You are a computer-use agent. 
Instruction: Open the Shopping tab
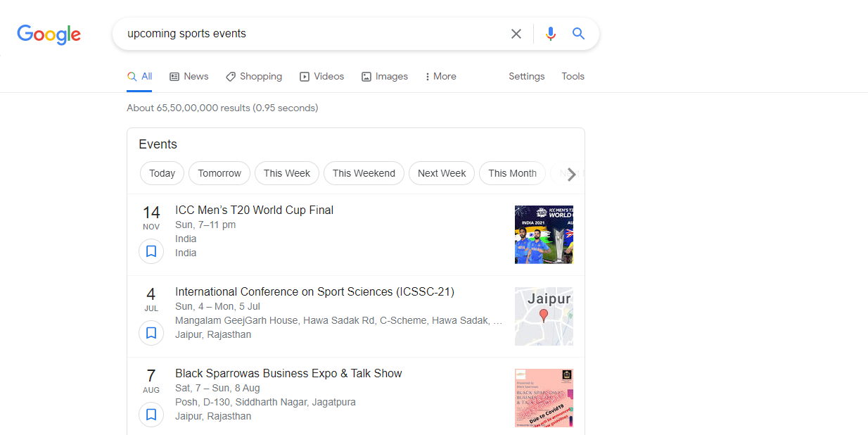[x=254, y=76]
